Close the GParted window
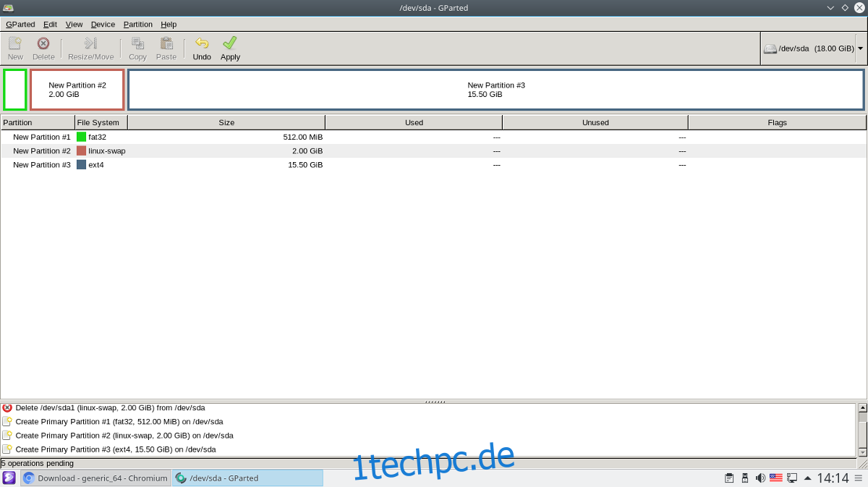 pos(859,7)
